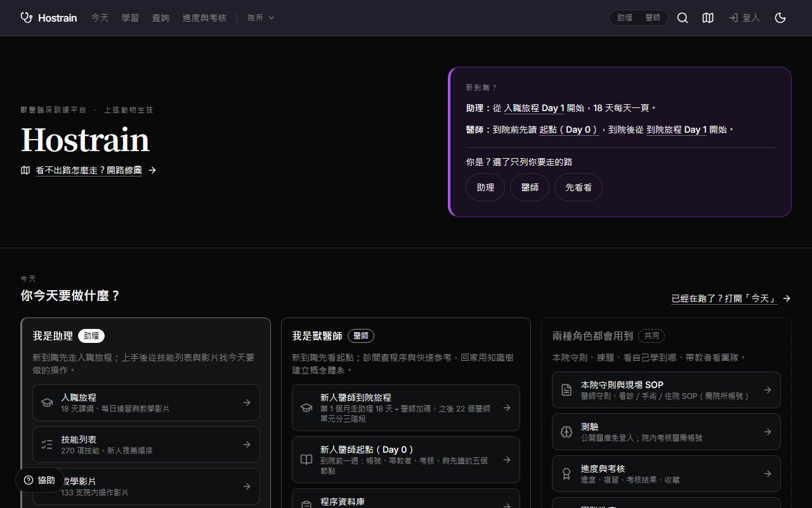The height and width of the screenshot is (508, 812).
Task: Click arrow on 新人醫師到院旅程 row
Action: [507, 408]
